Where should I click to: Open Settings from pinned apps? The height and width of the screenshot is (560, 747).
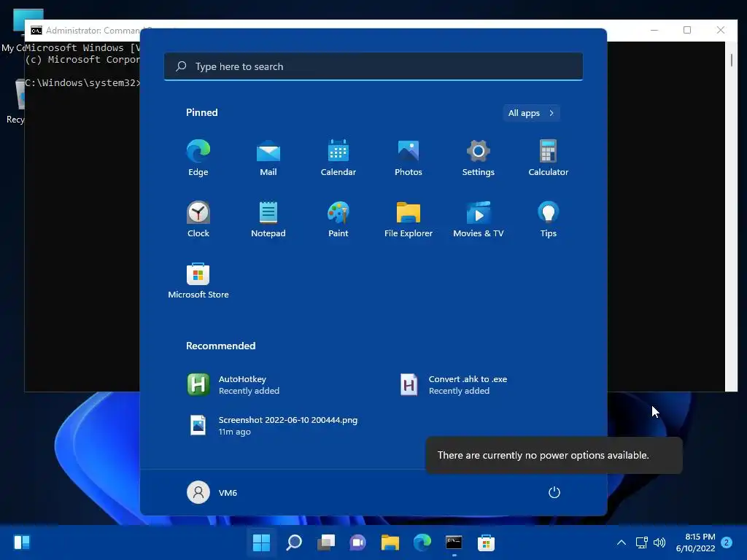479,158
